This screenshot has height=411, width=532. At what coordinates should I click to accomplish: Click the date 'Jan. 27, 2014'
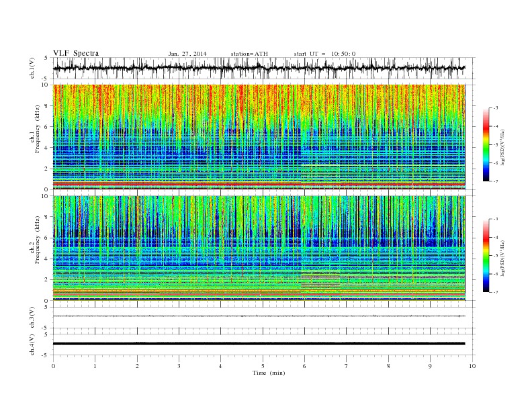pyautogui.click(x=187, y=54)
